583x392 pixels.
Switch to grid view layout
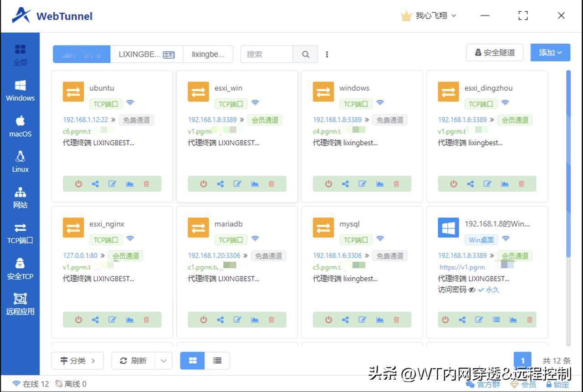click(x=192, y=360)
